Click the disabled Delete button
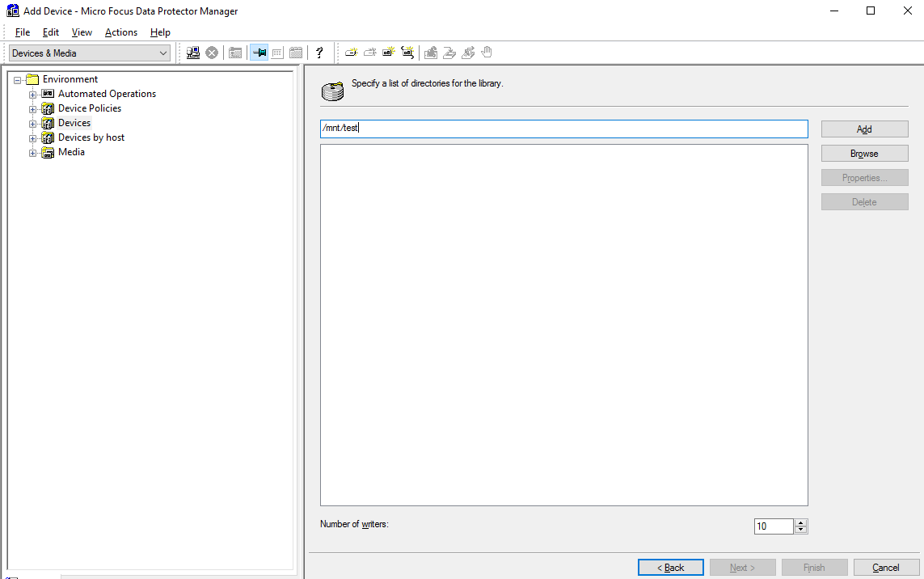This screenshot has width=924, height=579. tap(864, 201)
